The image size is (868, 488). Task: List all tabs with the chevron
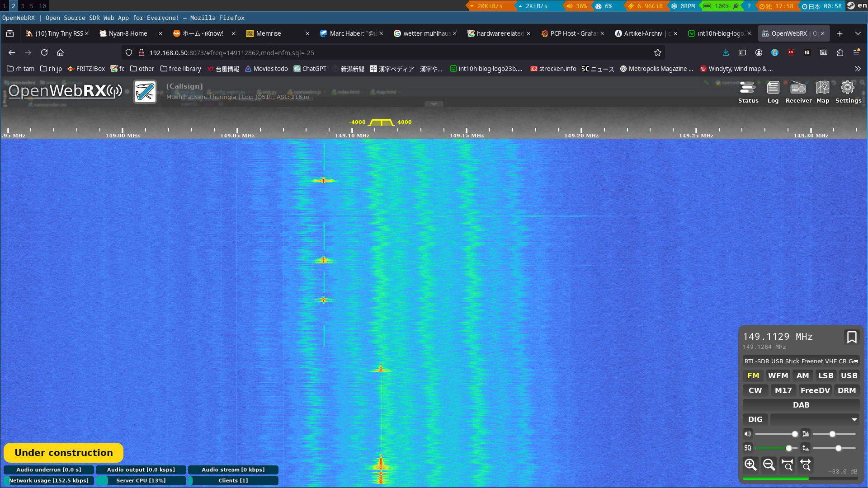858,33
